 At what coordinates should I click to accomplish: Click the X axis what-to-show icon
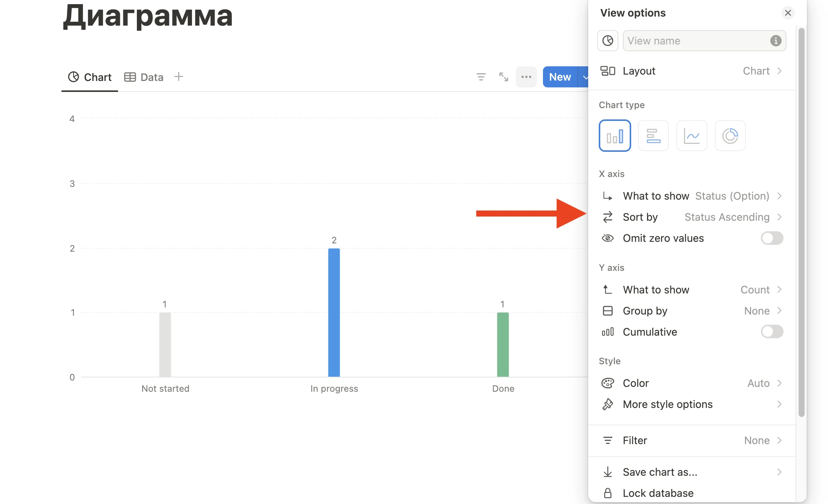609,195
